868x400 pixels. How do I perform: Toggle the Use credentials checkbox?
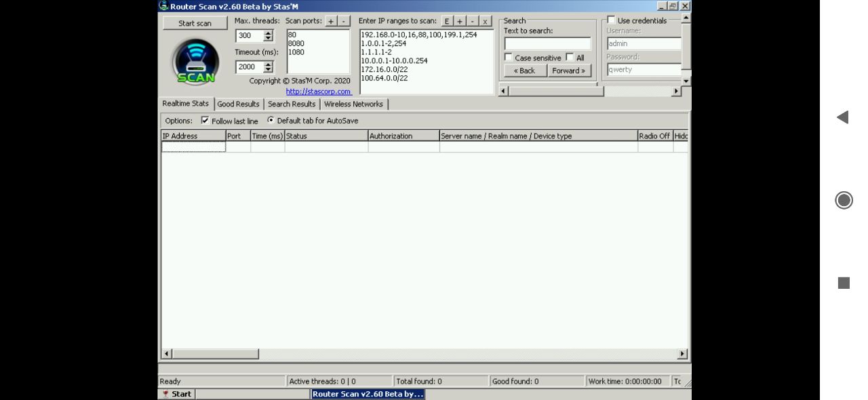coord(611,20)
